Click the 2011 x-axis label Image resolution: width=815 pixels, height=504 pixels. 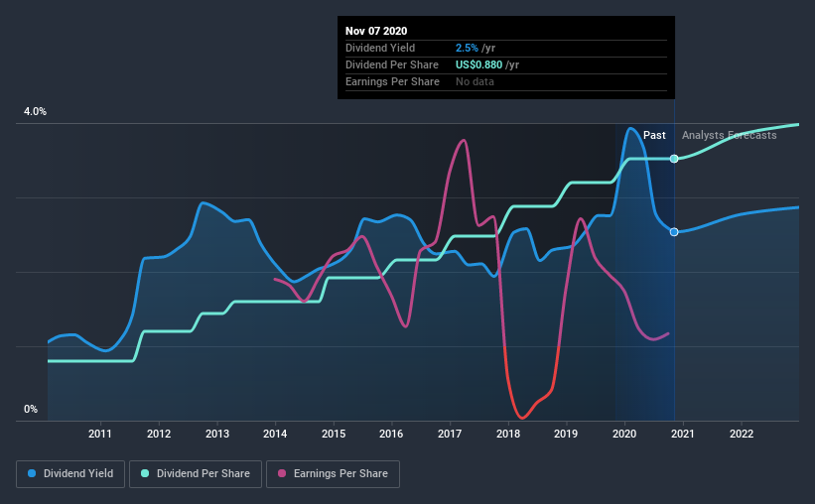point(100,434)
